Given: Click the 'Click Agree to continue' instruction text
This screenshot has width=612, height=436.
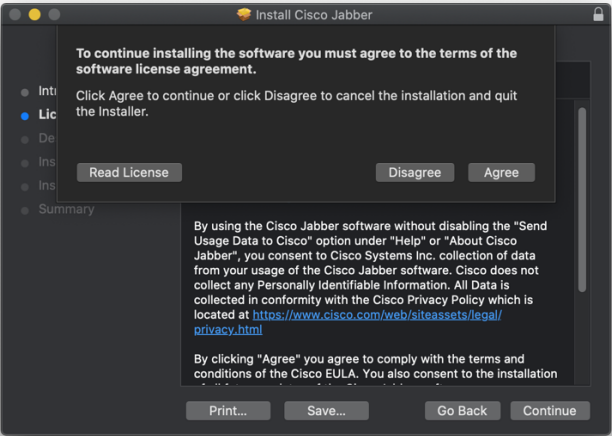Looking at the screenshot, I should pyautogui.click(x=296, y=103).
